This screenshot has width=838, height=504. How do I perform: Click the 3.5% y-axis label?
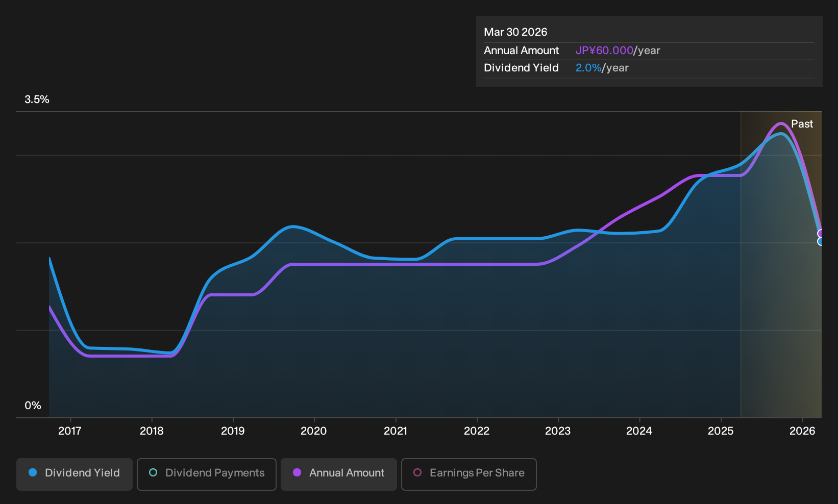tap(37, 99)
